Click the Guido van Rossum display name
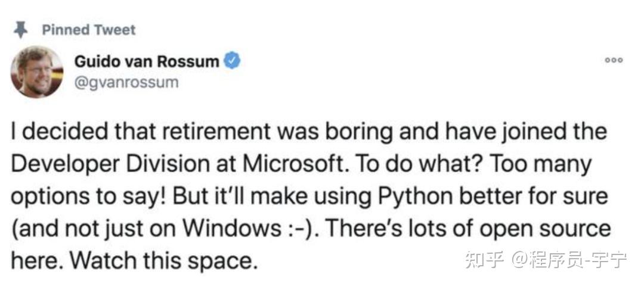Viewport: 644px width, 286px height. click(x=147, y=61)
